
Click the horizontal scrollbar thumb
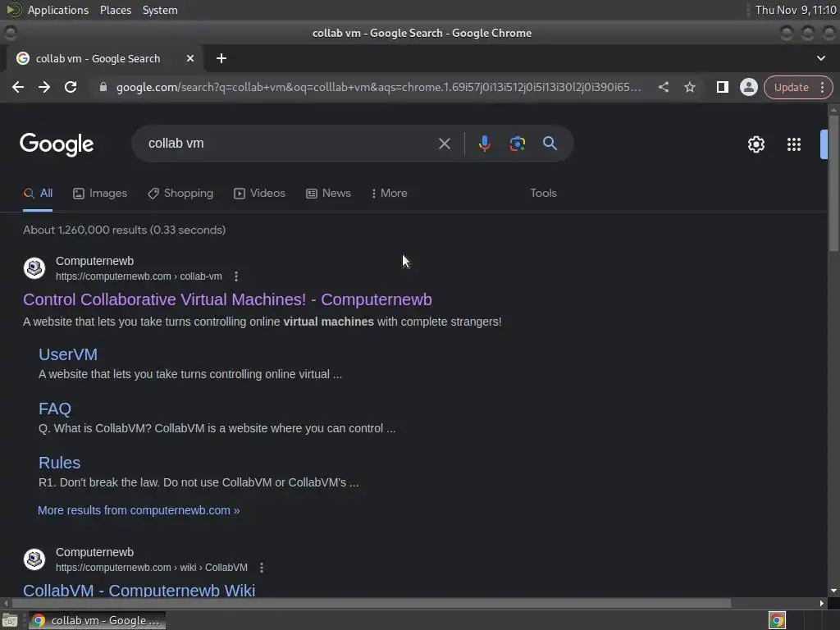372,603
